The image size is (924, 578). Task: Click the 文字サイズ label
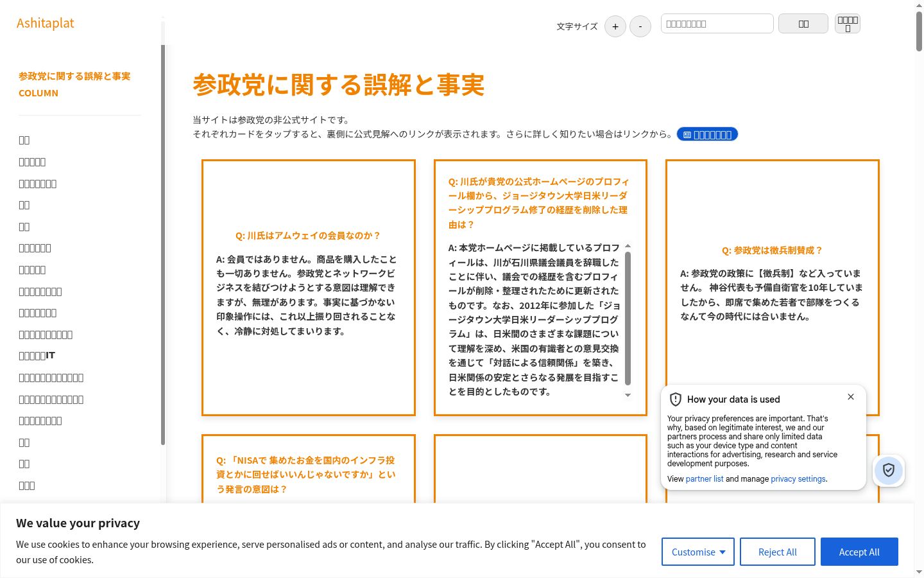click(577, 26)
